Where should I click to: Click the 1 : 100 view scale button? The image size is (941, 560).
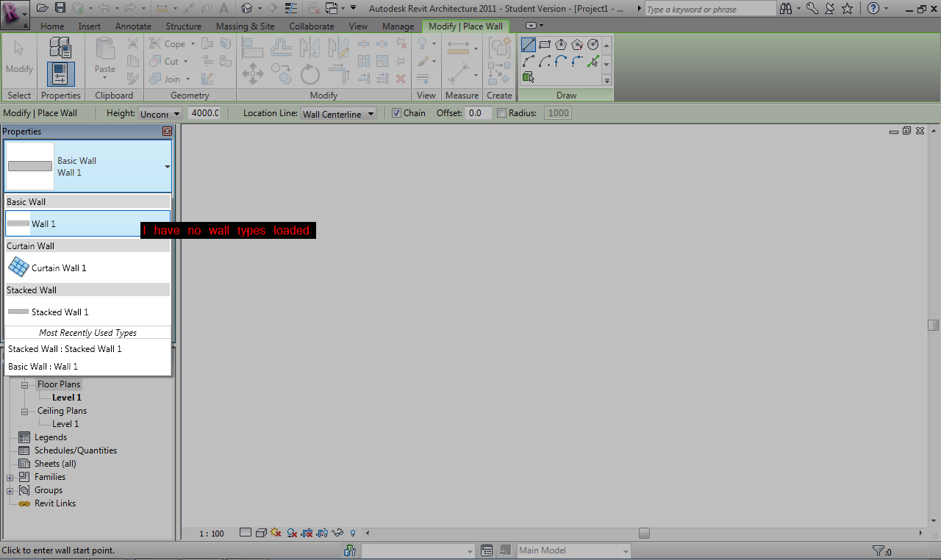[x=212, y=534]
